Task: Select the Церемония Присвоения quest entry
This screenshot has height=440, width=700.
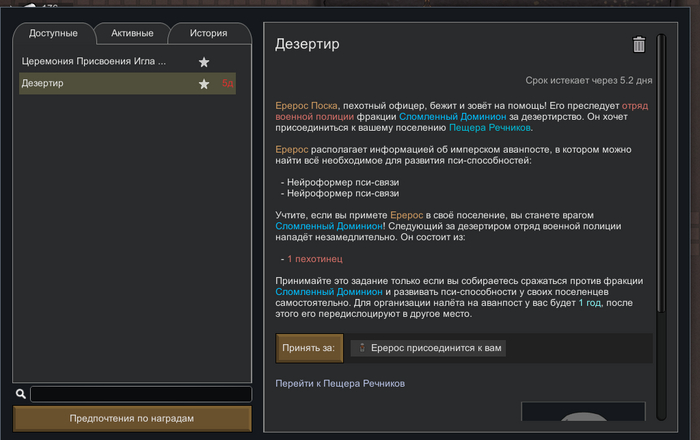Action: click(x=95, y=62)
